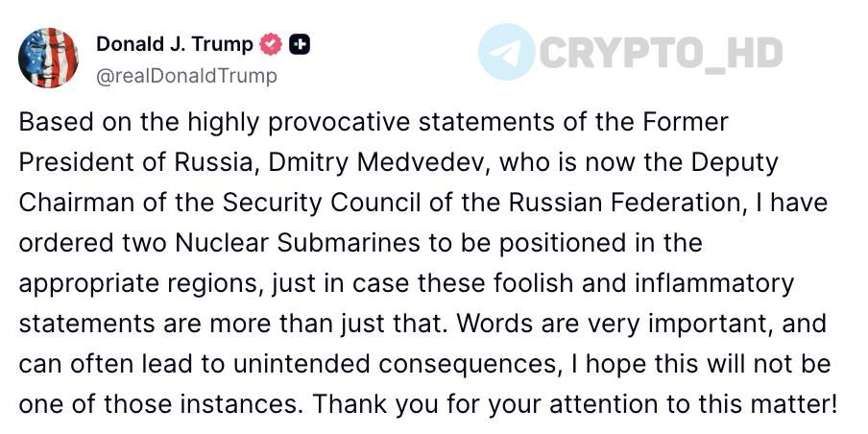
Task: Click the CRYPTO_HD watermark text
Action: click(x=661, y=53)
